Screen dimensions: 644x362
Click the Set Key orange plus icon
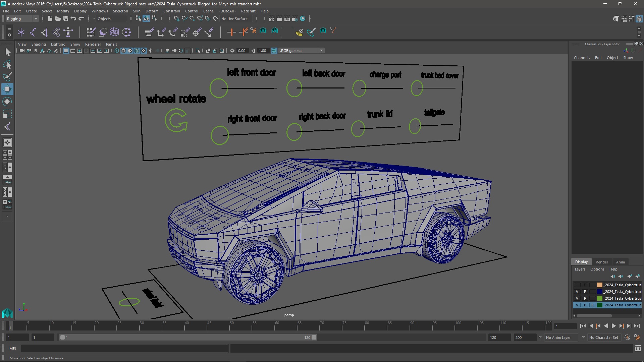click(231, 32)
